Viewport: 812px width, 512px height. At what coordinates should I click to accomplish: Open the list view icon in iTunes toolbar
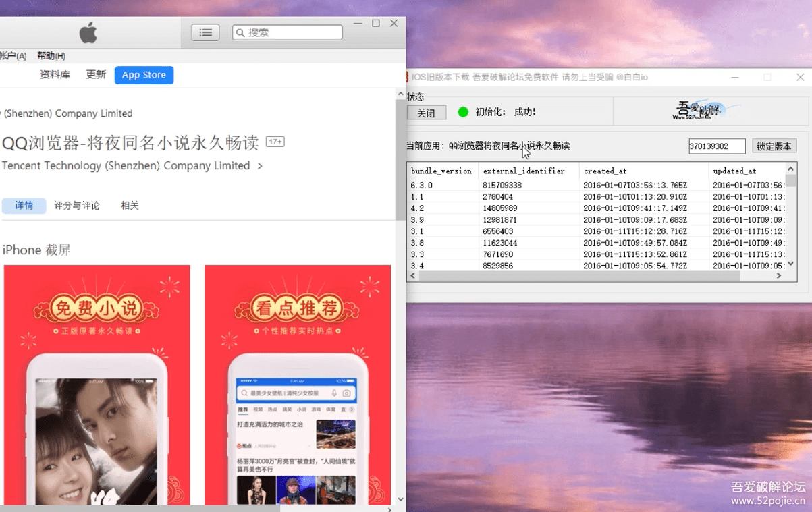point(205,32)
